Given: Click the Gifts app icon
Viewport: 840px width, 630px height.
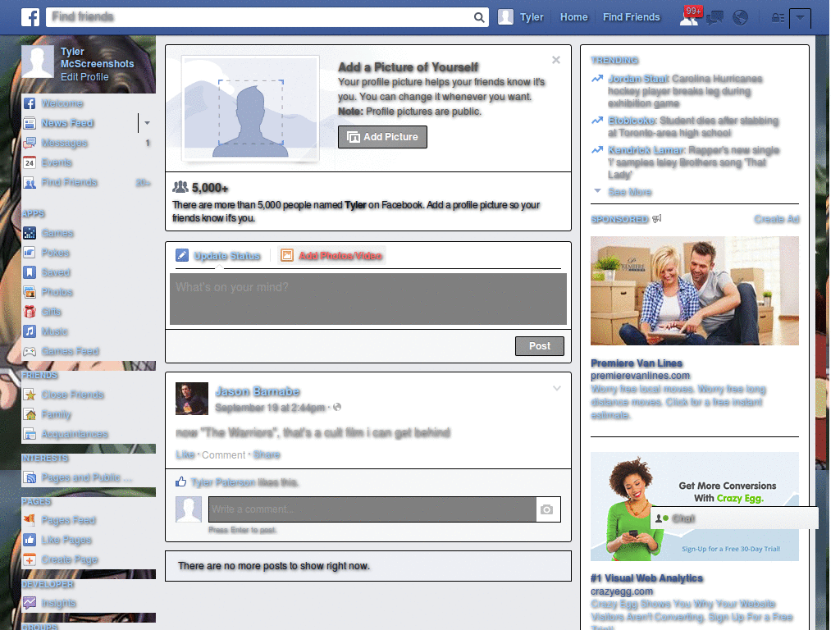Looking at the screenshot, I should [30, 312].
